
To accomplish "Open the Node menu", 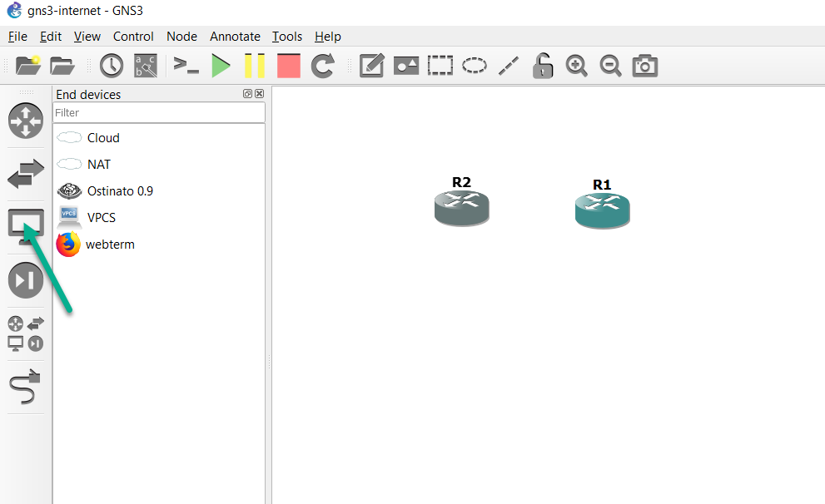I will (181, 37).
